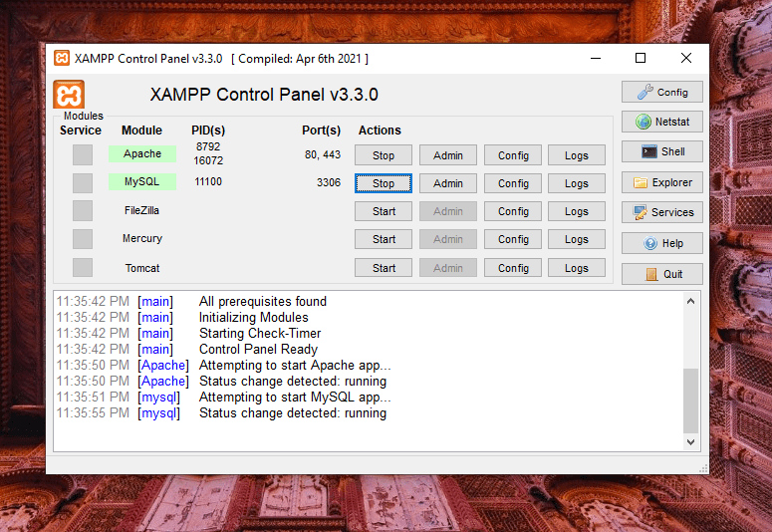The height and width of the screenshot is (532, 772).
Task: Click MySQL port 3306
Action: click(x=329, y=182)
